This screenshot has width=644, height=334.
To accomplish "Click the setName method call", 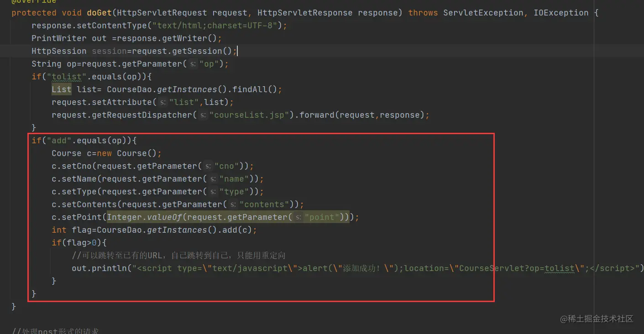I will tap(79, 179).
